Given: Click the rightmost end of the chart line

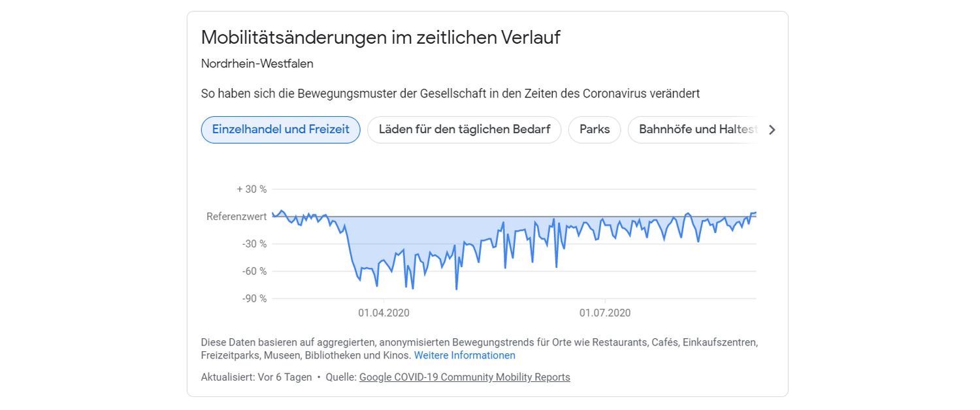Looking at the screenshot, I should pyautogui.click(x=755, y=213).
